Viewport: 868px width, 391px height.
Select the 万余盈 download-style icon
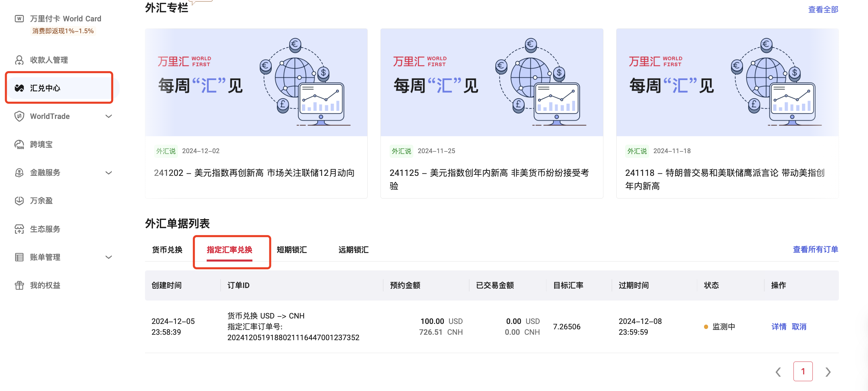click(19, 201)
